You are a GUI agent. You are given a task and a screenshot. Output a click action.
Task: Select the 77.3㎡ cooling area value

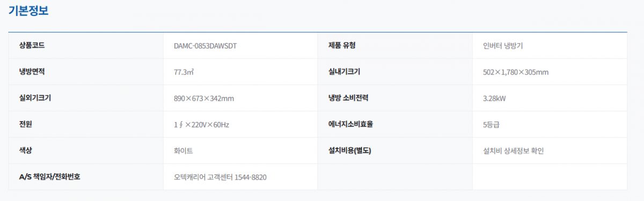184,72
